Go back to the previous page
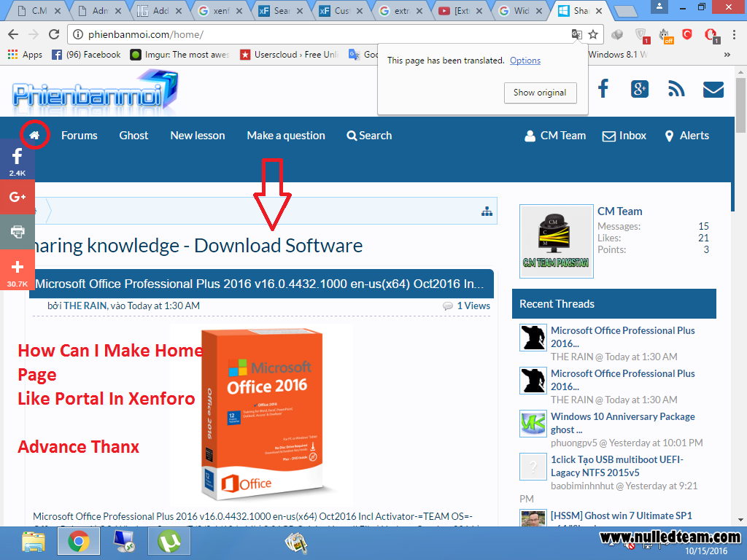 13,34
